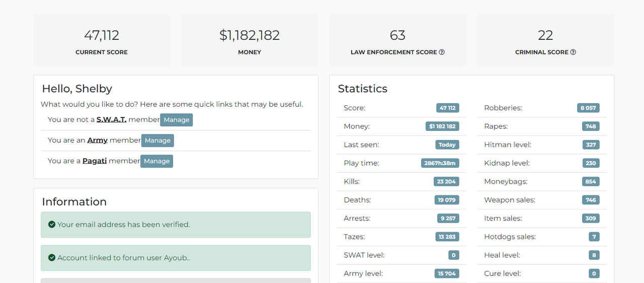Click the Kidnap level: label
Image resolution: width=644 pixels, height=283 pixels.
[507, 163]
